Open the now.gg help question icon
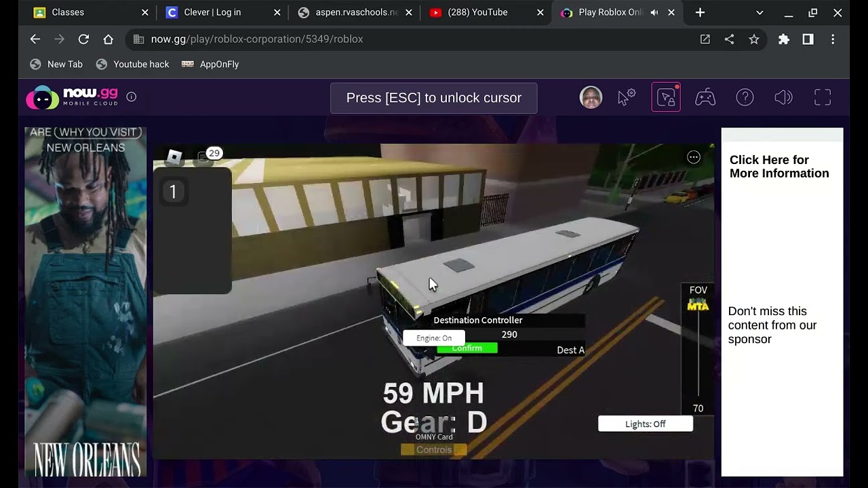The image size is (868, 488). [745, 98]
